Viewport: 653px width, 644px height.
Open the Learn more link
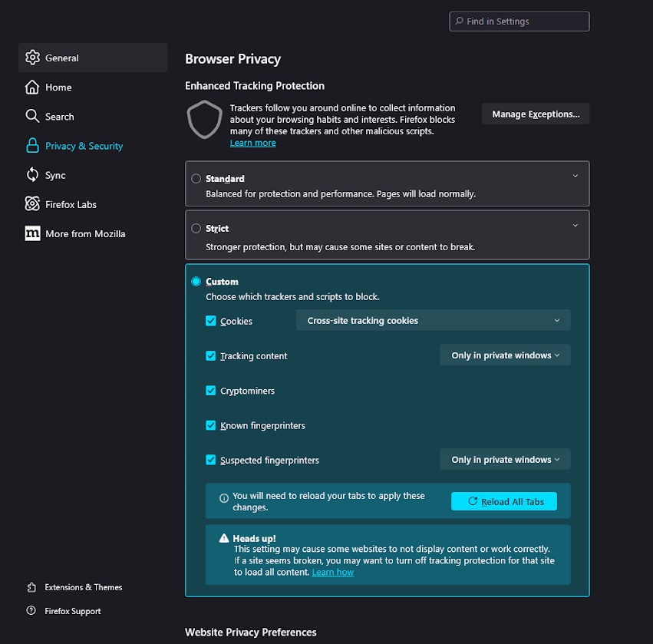click(252, 143)
